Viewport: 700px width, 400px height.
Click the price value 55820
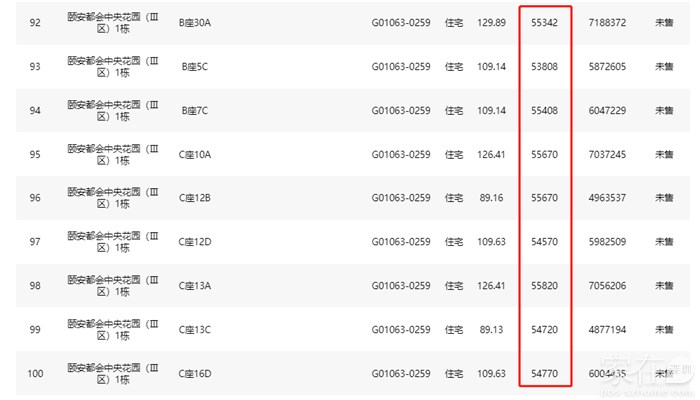(544, 286)
